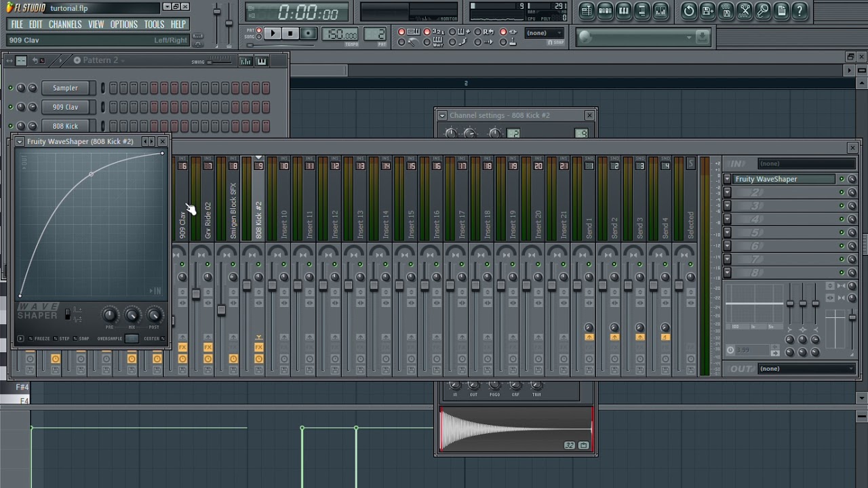This screenshot has height=488, width=868.
Task: Mute the 909 Clav channel light
Action: coord(10,107)
